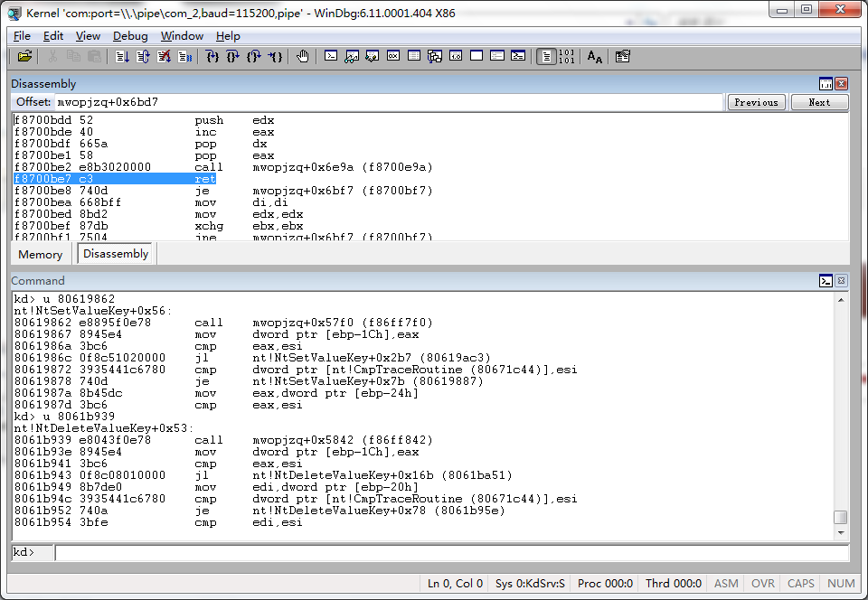The image size is (868, 600).
Task: Click the Command window scroll down arrow
Action: 841,533
